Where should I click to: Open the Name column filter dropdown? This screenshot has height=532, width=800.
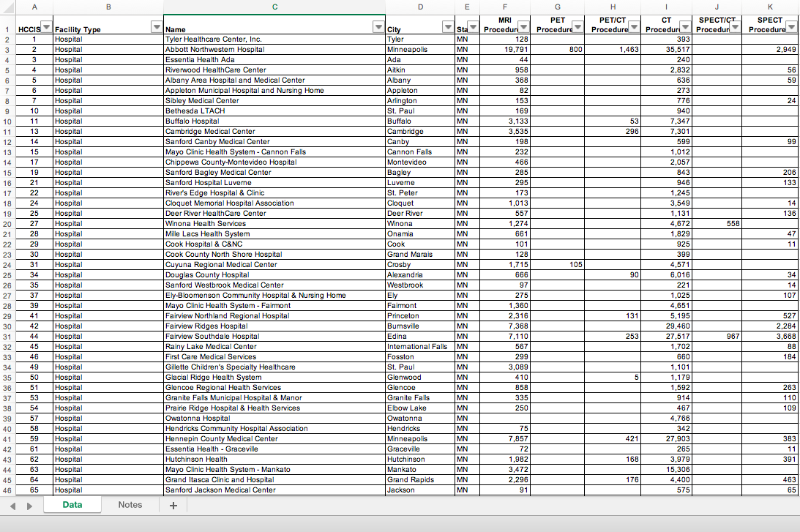point(378,27)
